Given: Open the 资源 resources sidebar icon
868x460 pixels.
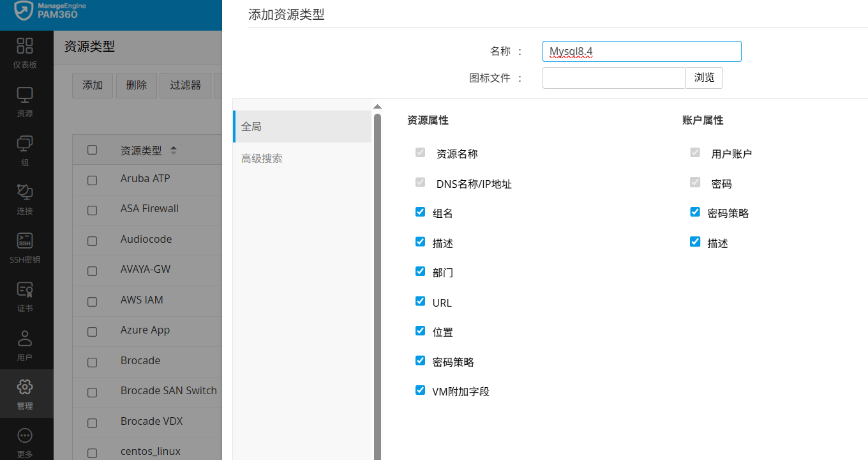Looking at the screenshot, I should click(25, 95).
